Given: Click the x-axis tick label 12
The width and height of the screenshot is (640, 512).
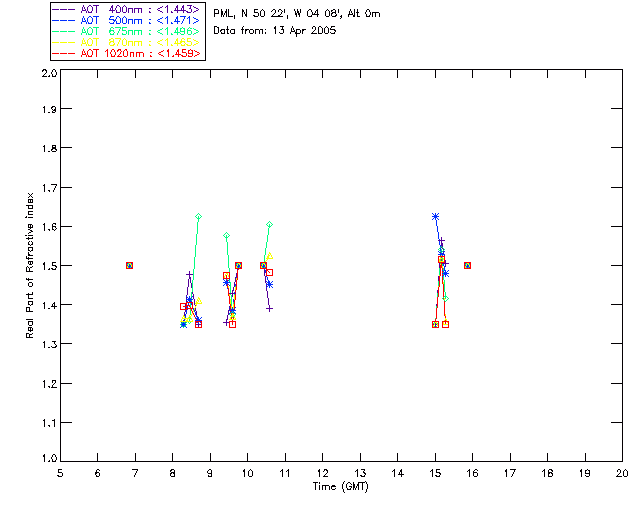Looking at the screenshot, I should pos(322,473).
